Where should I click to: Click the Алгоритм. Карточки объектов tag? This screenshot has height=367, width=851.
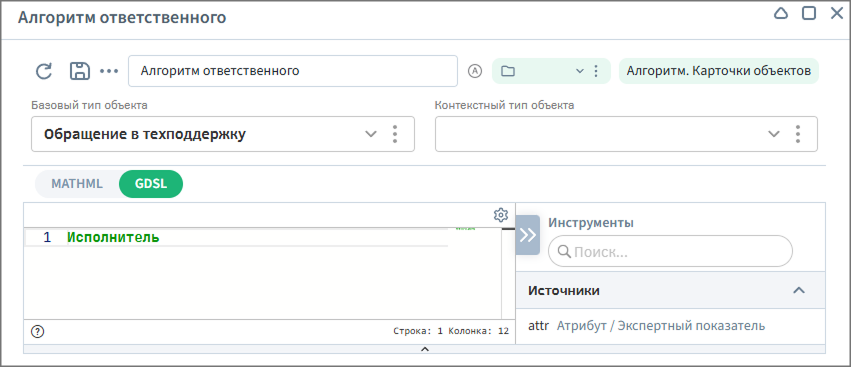(x=719, y=71)
